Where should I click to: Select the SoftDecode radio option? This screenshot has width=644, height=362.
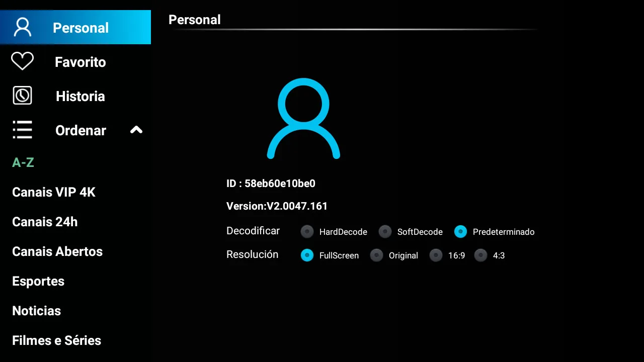click(x=411, y=231)
